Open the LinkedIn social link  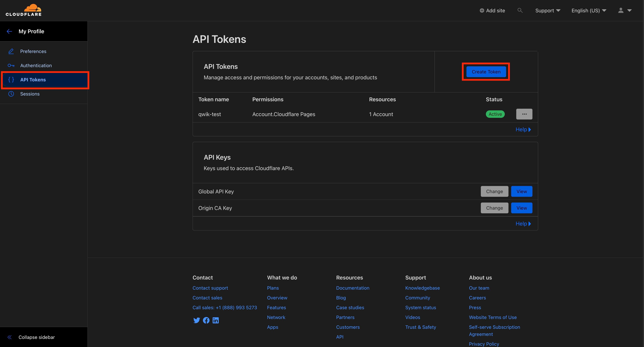(216, 320)
